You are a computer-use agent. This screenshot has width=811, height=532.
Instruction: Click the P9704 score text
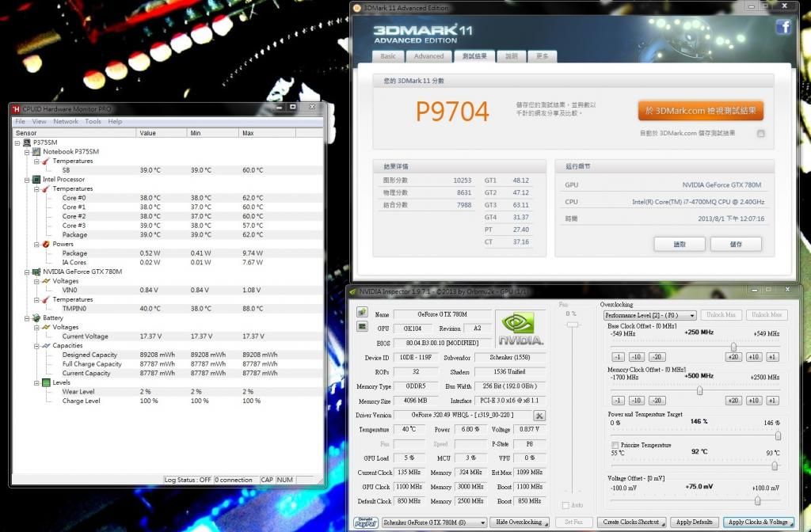[x=452, y=111]
